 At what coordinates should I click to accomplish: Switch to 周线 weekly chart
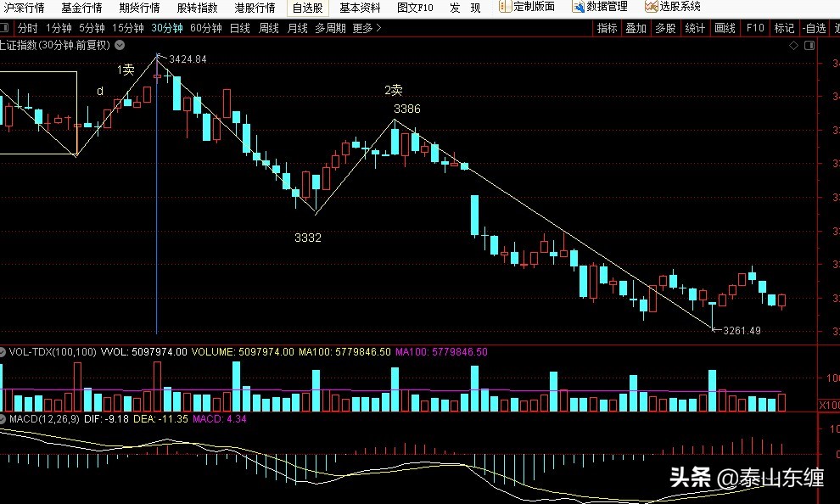click(268, 28)
